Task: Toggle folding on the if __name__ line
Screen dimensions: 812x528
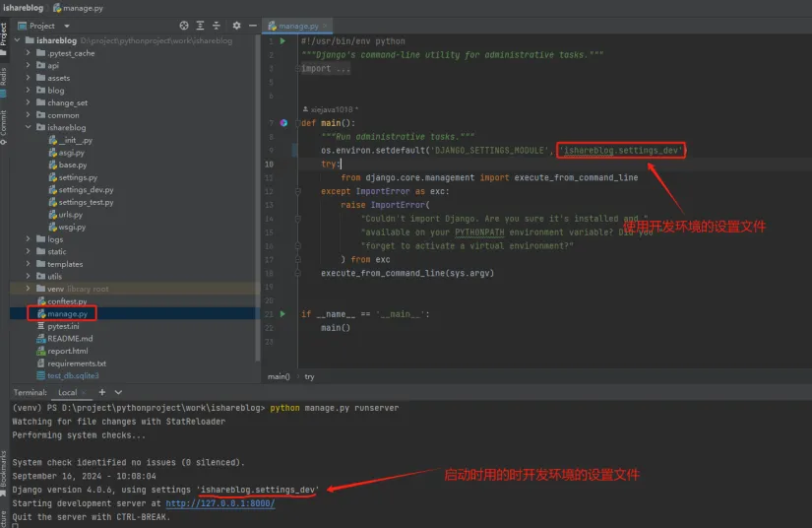Action: point(297,314)
